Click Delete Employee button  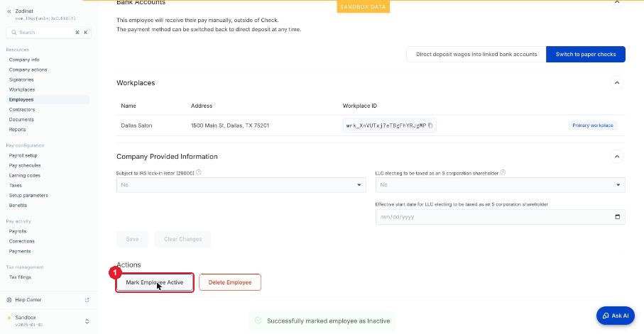[x=230, y=282]
